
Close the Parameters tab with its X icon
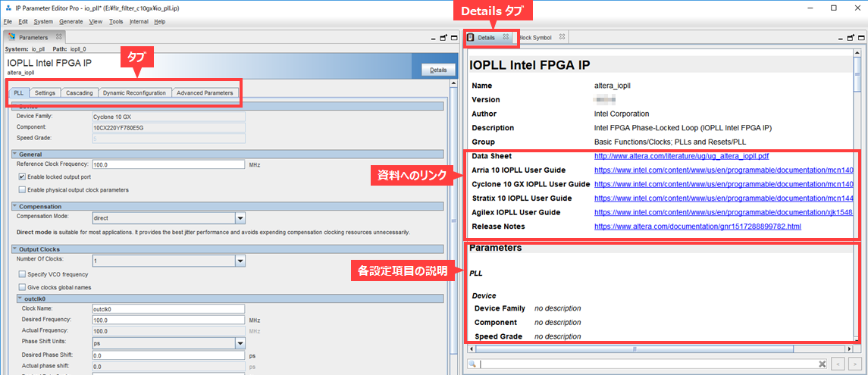pyautogui.click(x=58, y=38)
